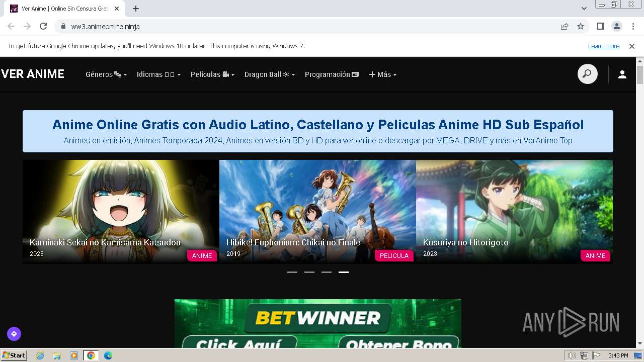Expand the Más dropdown menu

click(383, 74)
